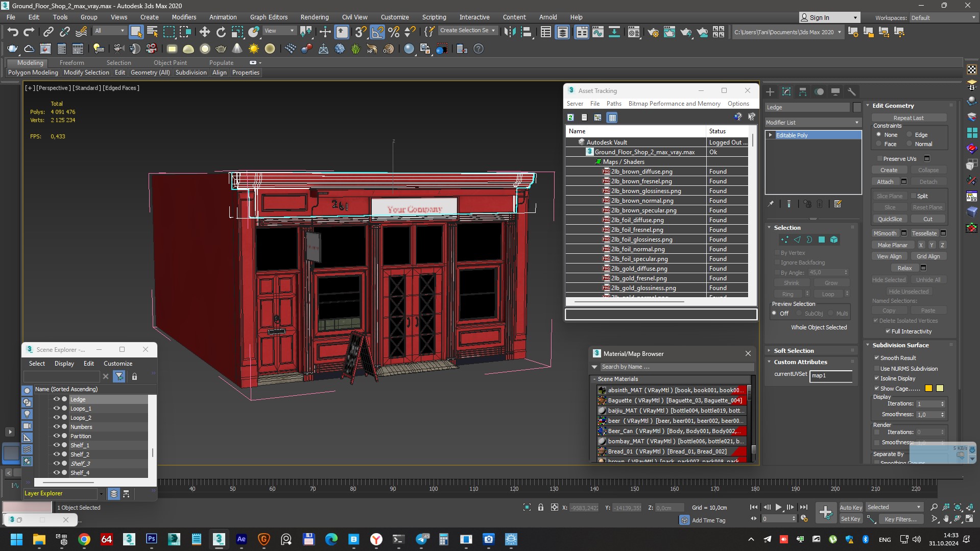This screenshot has width=980, height=551.
Task: Select Element sub-object level icon
Action: click(x=834, y=239)
